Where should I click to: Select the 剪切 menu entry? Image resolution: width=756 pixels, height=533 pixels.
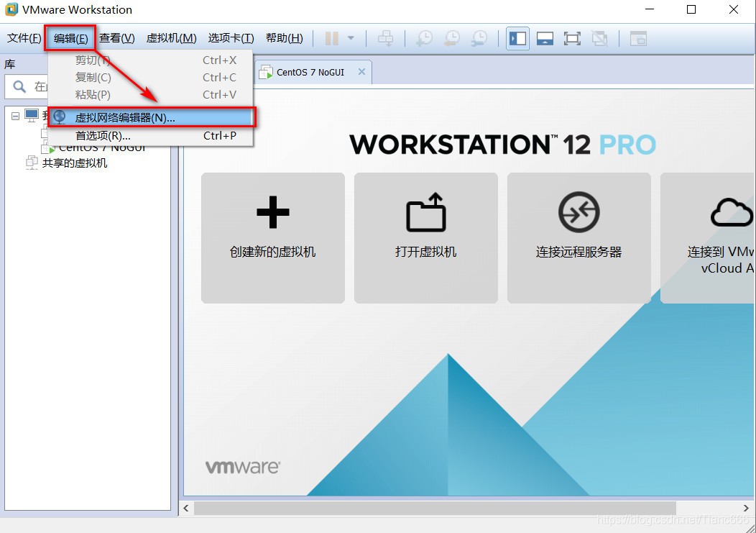(150, 60)
